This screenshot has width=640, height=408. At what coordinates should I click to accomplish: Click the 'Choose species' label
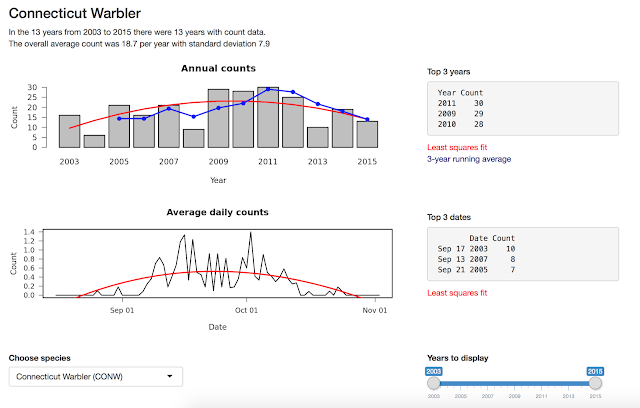coord(40,358)
